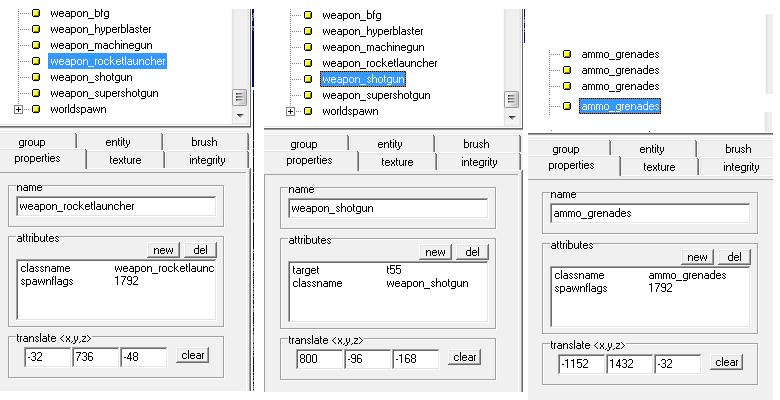Expand worldspawn node under highlighted weapon_shotgun

290,111
